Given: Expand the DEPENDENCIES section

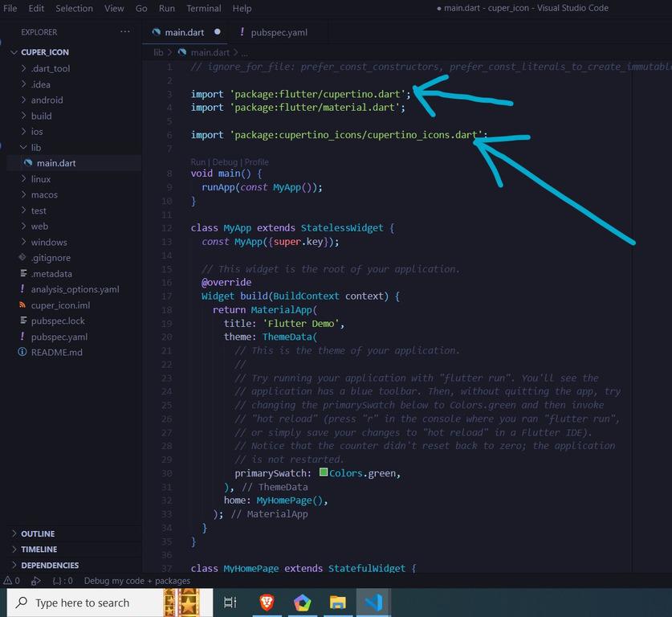Looking at the screenshot, I should (50, 565).
